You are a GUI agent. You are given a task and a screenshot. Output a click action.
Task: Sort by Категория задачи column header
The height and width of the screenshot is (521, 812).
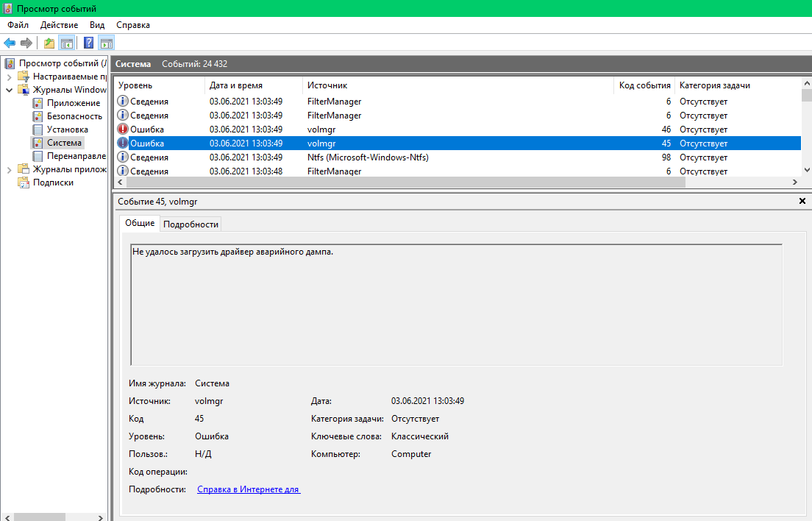tap(738, 85)
